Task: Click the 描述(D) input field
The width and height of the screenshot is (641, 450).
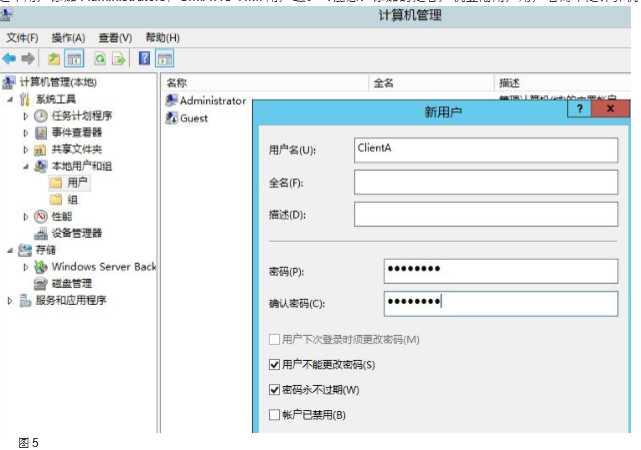Action: point(486,214)
